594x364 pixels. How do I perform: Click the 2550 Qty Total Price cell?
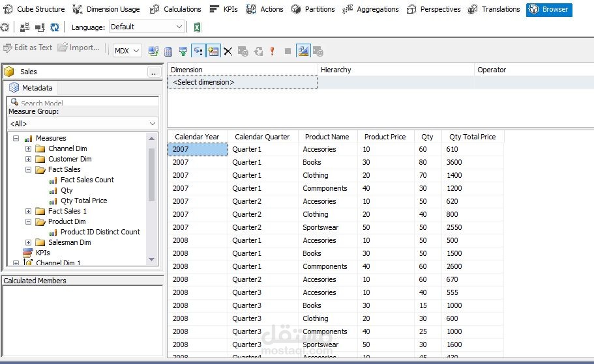coord(473,227)
